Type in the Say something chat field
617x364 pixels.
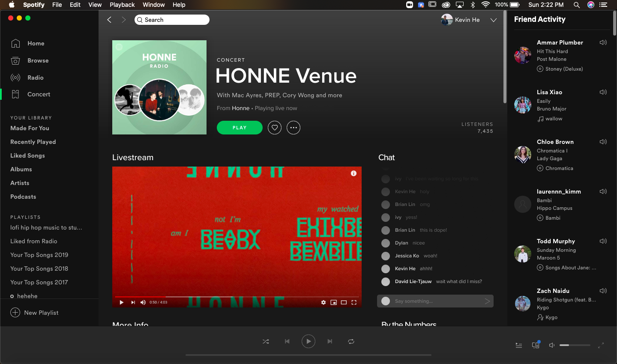pyautogui.click(x=435, y=301)
